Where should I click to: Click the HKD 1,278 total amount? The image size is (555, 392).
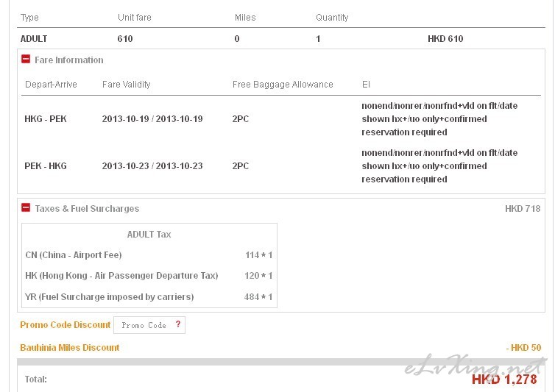pos(504,379)
